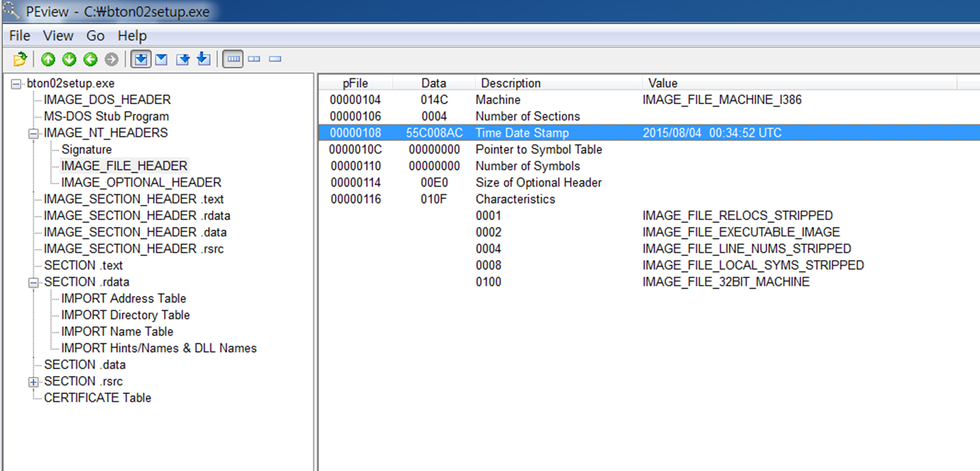Screen dimensions: 980x471
Task: Click the greyed-out right (forward) arrow button
Action: click(111, 59)
